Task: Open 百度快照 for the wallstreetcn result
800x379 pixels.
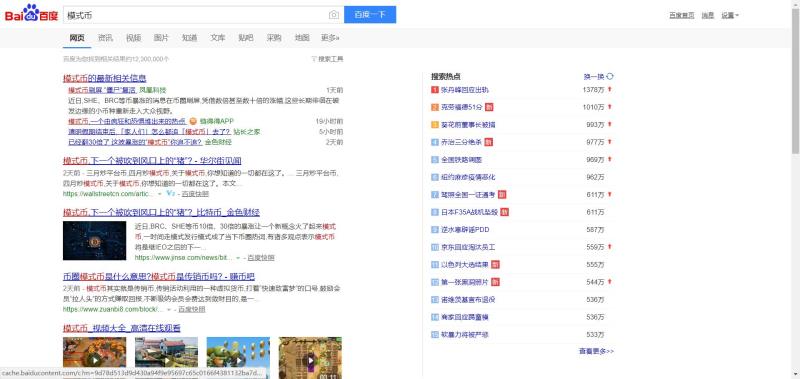Action: coord(195,194)
